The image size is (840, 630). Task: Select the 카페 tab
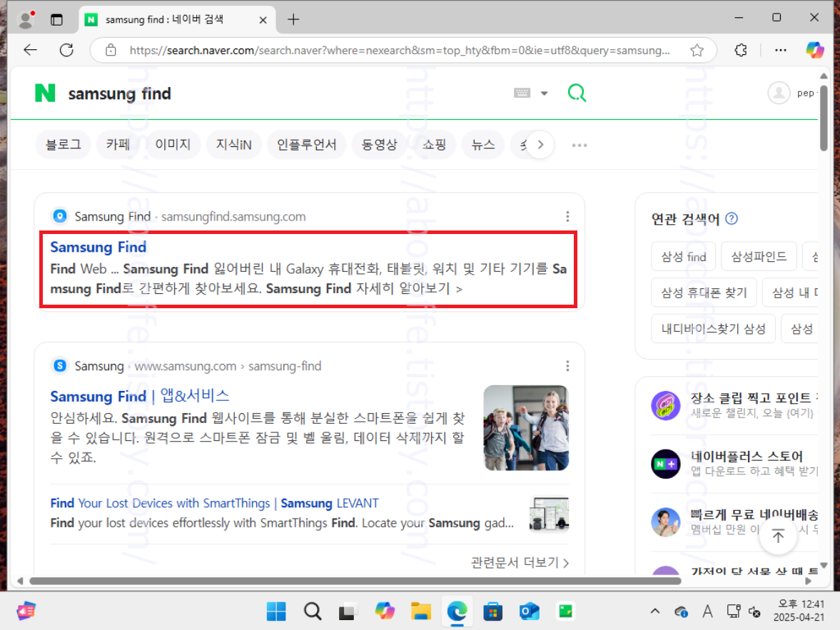coord(118,145)
